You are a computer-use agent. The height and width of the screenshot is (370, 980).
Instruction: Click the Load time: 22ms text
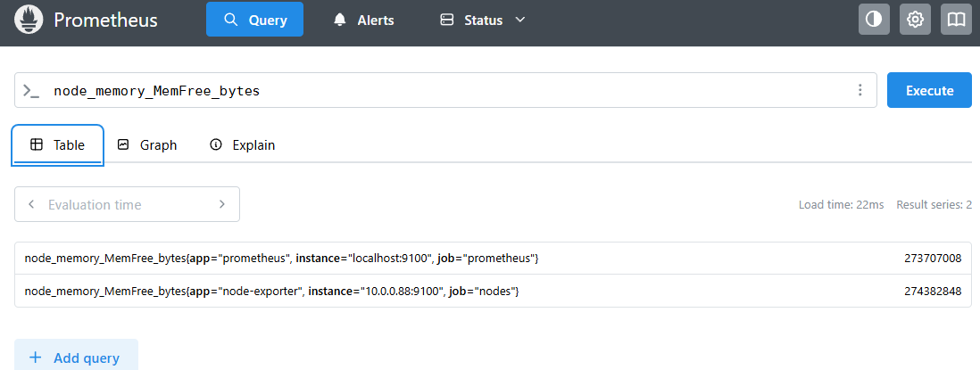(x=842, y=205)
